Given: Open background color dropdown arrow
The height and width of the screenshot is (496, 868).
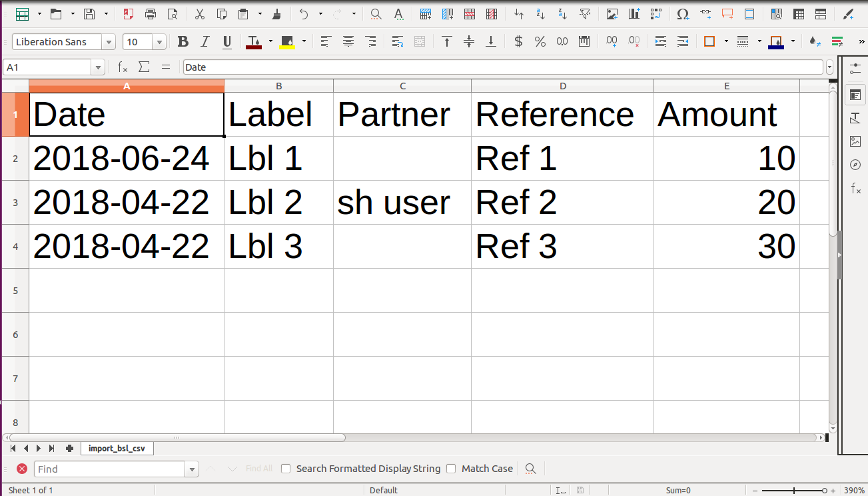Looking at the screenshot, I should [304, 41].
